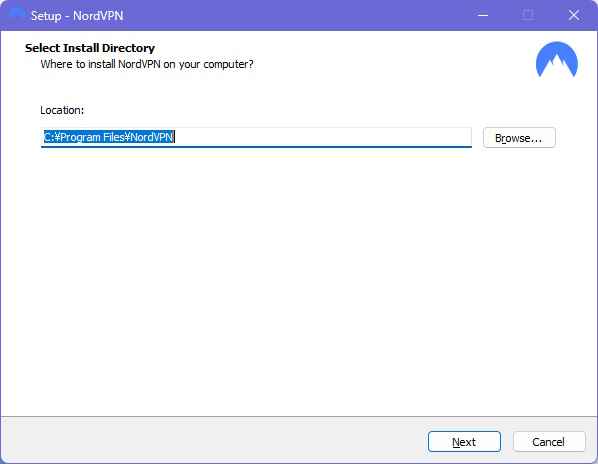Click the empty white wizard page area

299,282
